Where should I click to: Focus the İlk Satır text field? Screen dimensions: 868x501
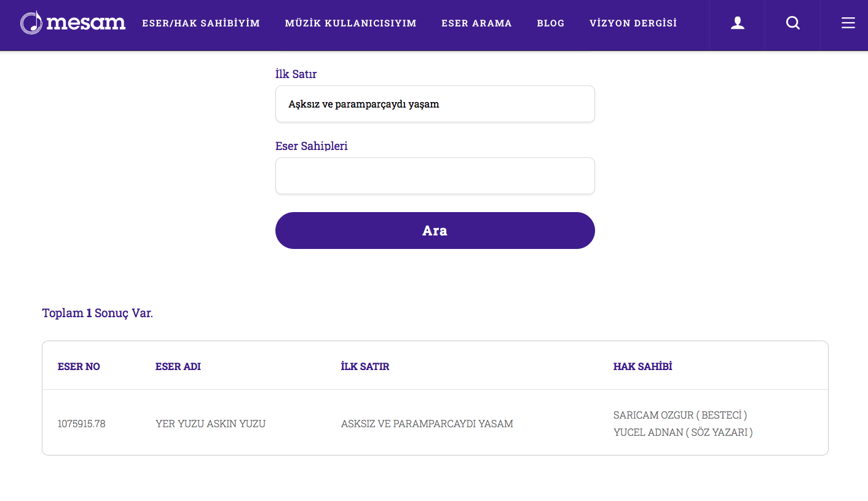(435, 104)
